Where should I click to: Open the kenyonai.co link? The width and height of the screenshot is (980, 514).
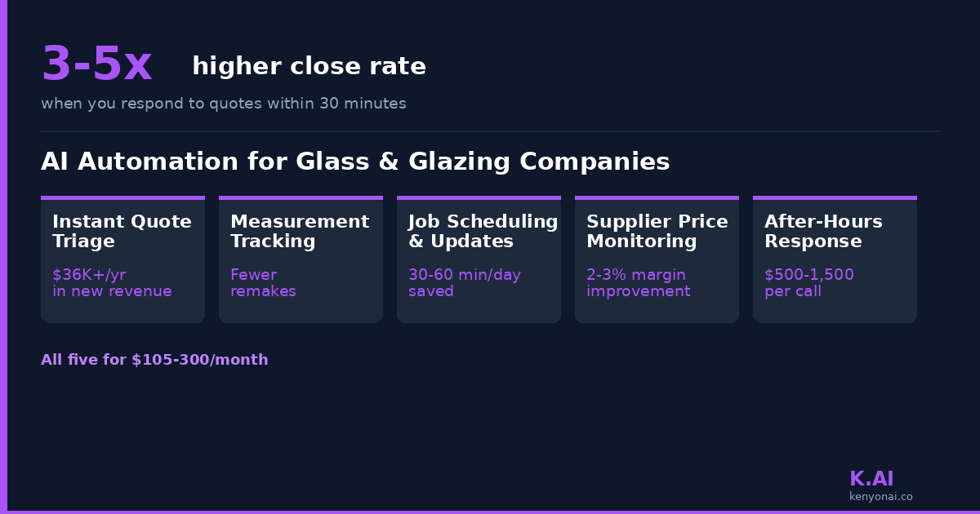(880, 496)
